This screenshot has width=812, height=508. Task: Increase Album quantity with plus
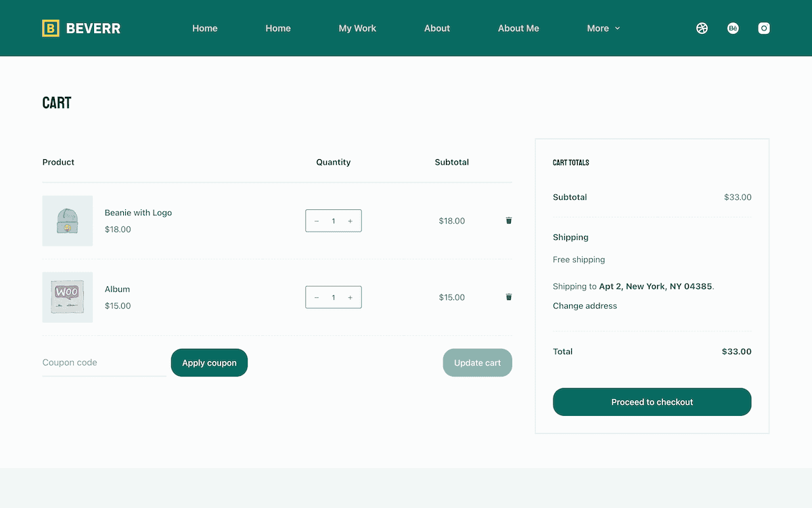click(350, 297)
